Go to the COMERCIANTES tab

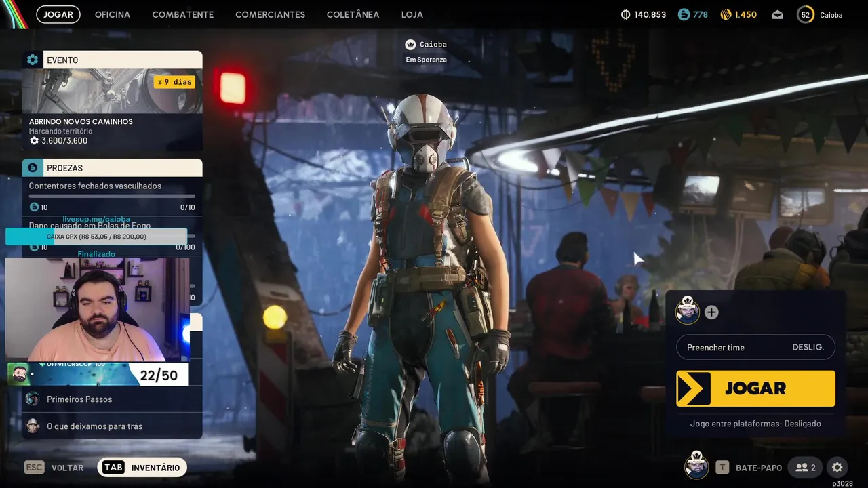pos(270,14)
